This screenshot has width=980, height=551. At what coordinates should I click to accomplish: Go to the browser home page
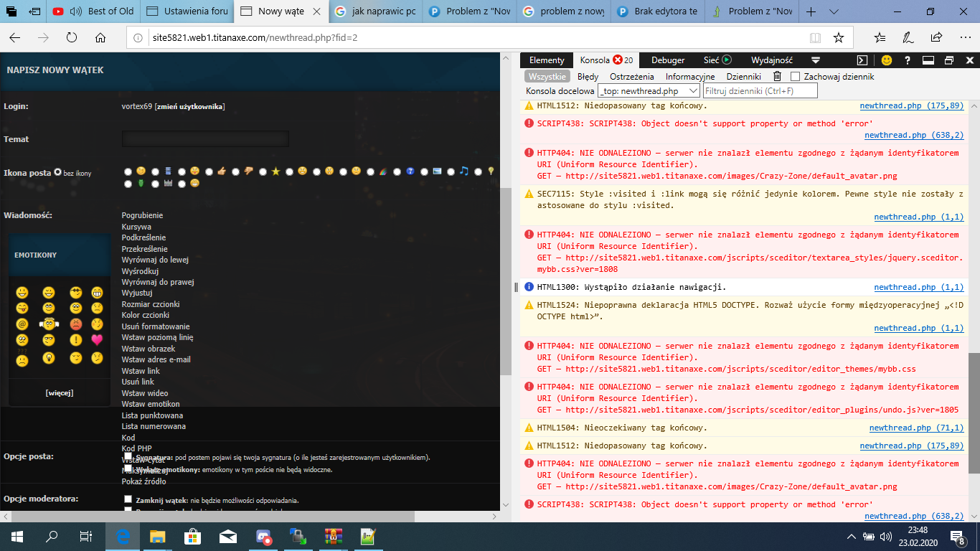coord(100,37)
